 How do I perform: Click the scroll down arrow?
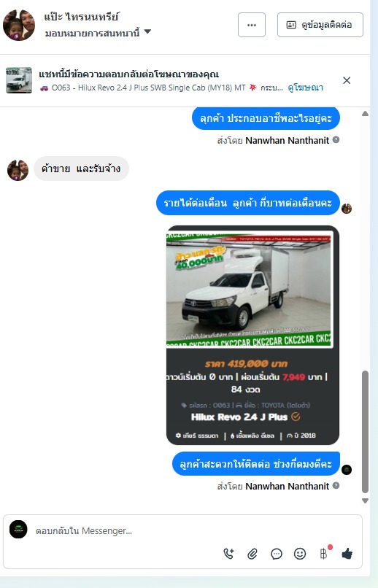[x=366, y=500]
